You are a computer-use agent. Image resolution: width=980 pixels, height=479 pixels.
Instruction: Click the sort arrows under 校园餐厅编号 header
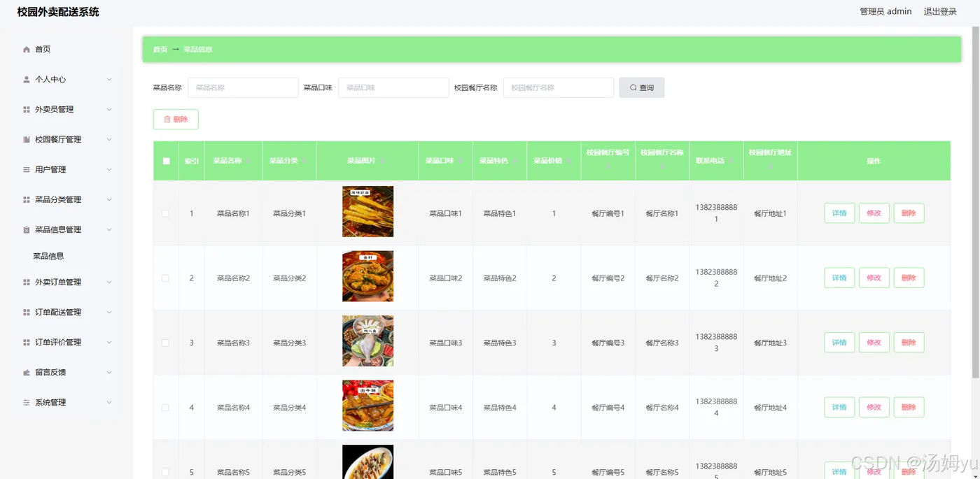click(608, 167)
